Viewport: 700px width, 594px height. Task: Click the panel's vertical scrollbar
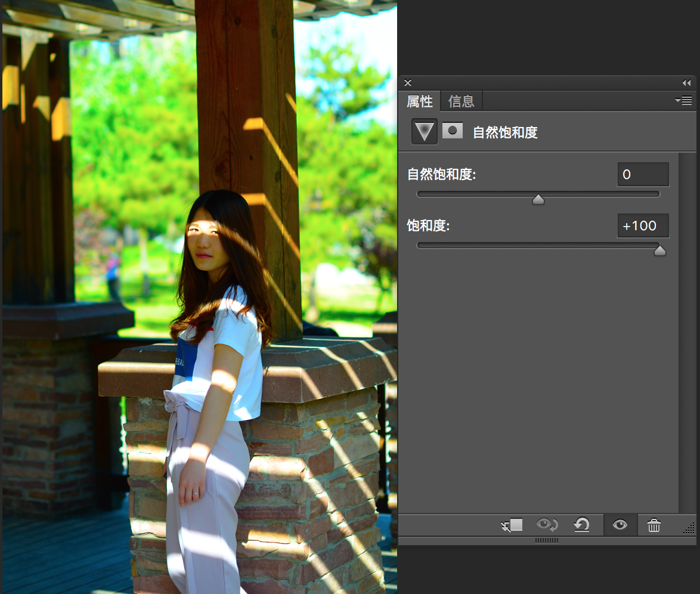tap(687, 333)
